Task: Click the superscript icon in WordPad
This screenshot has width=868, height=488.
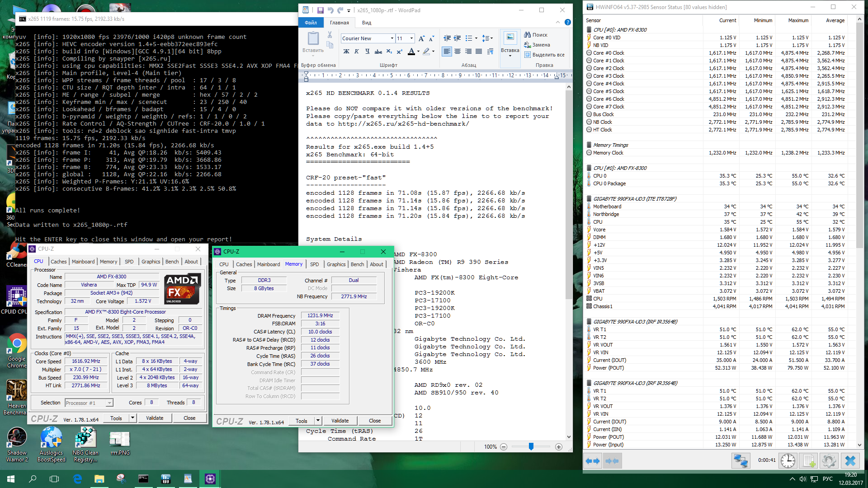Action: click(x=400, y=52)
